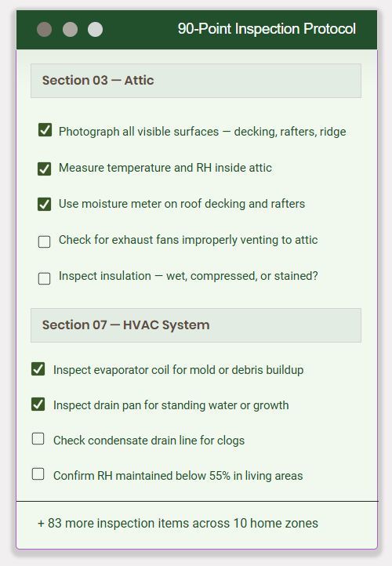Select the Check condensate drain line label
The height and width of the screenshot is (566, 392).
tap(149, 441)
